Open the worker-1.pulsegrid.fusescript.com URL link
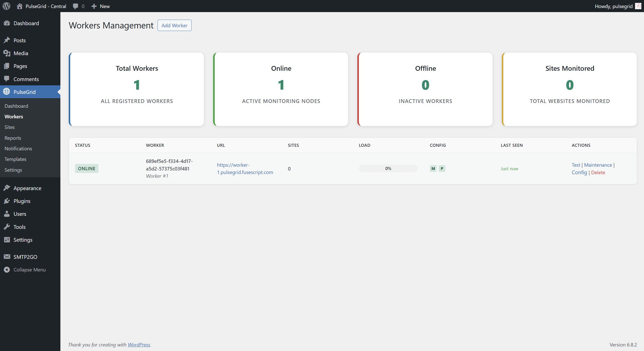 coord(245,168)
